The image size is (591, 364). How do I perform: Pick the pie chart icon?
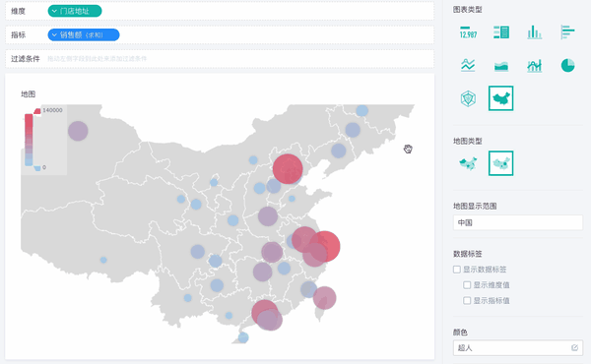point(567,66)
